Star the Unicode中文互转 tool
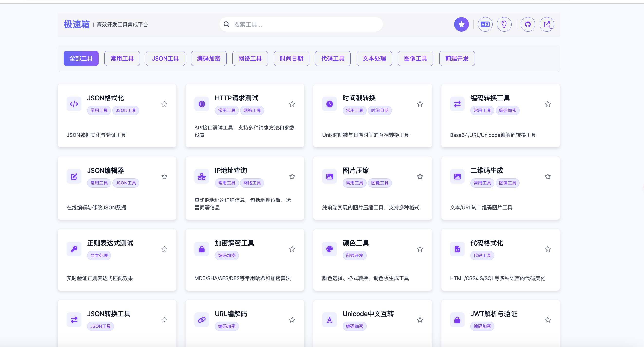Viewport: 644px width, 347px height. pyautogui.click(x=420, y=320)
